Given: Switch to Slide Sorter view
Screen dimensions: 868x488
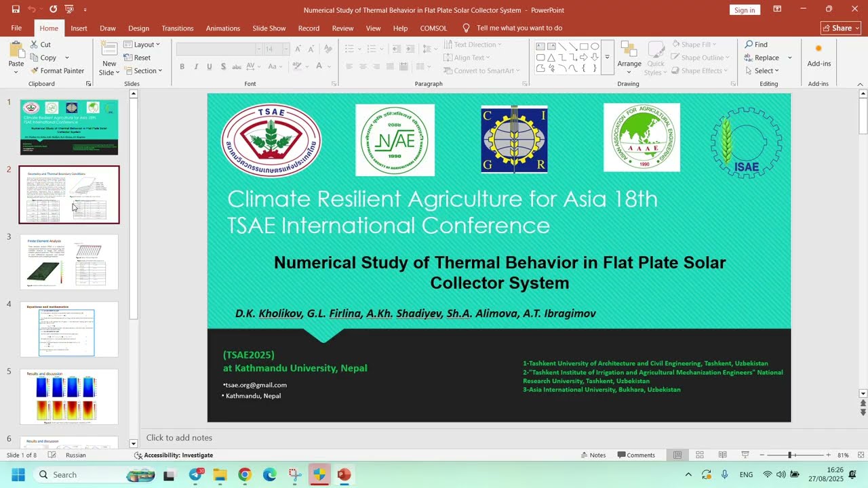Looking at the screenshot, I should click(x=700, y=455).
